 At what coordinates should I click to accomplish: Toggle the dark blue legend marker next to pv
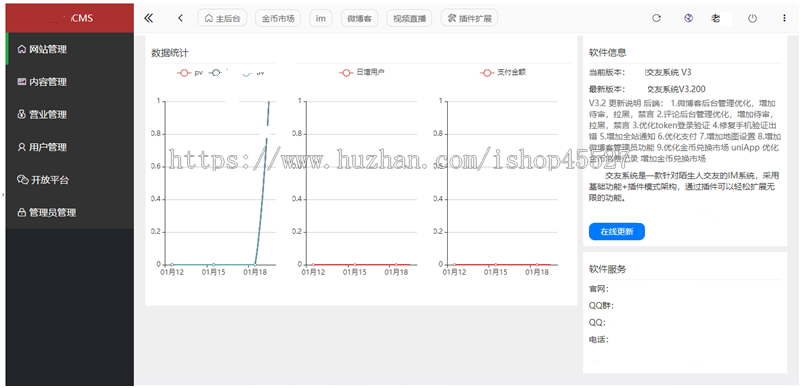coord(216,73)
